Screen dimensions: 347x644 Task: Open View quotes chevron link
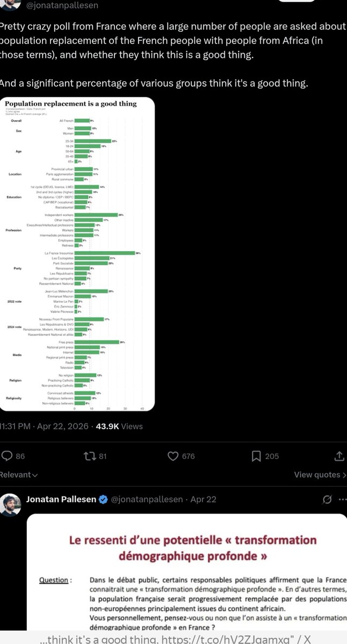tap(320, 474)
